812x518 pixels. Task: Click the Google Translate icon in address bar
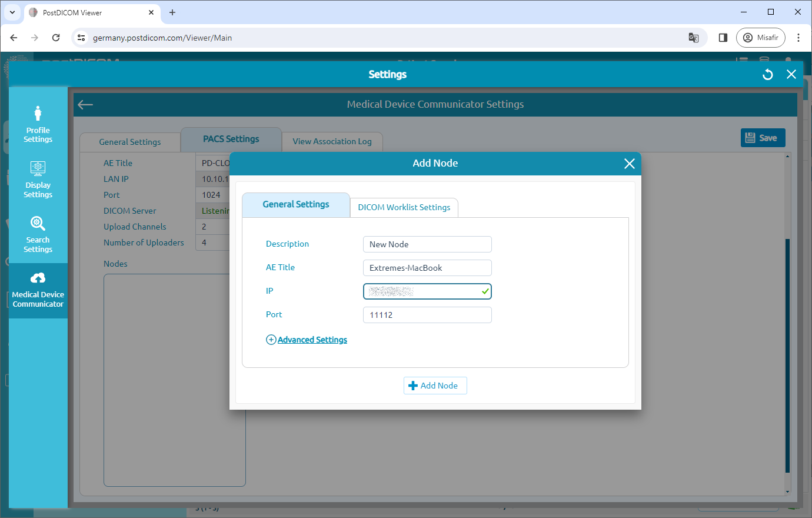click(x=693, y=37)
